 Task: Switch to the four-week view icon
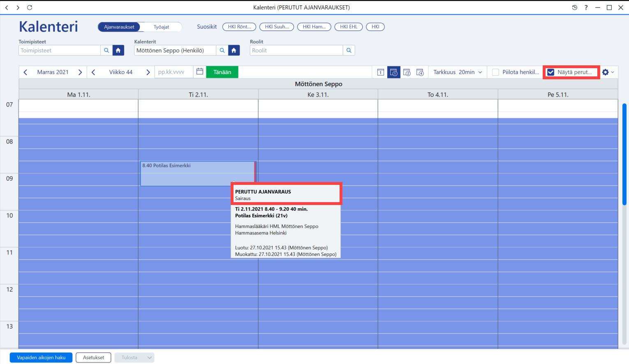(x=420, y=72)
